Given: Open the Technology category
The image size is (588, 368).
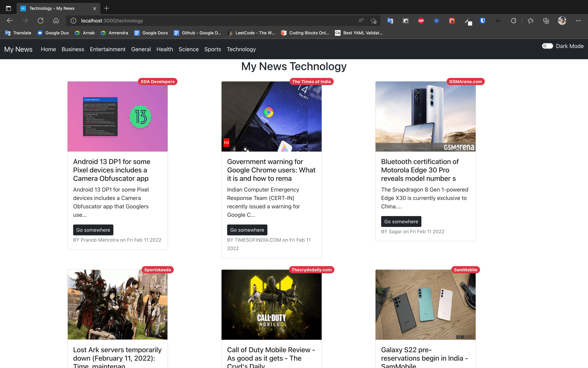Looking at the screenshot, I should [241, 49].
